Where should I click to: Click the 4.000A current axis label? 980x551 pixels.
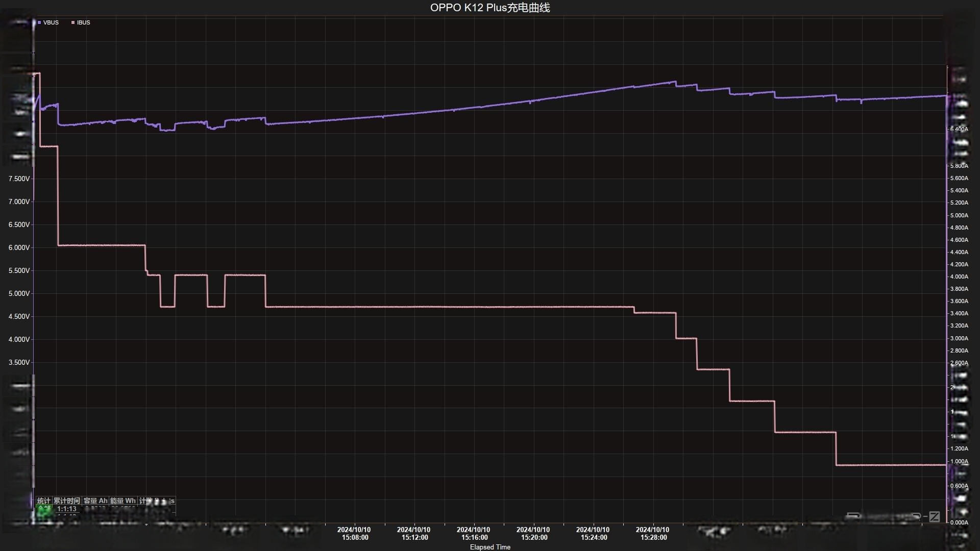coord(959,277)
